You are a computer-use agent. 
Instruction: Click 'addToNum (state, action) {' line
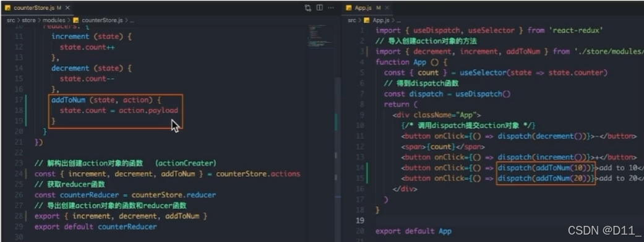(107, 100)
